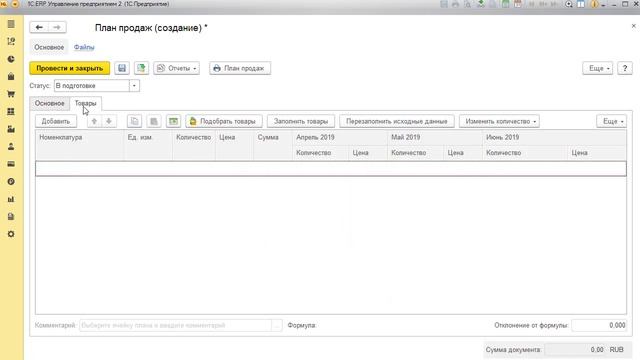Open the shopping bag section in sidebar
The image size is (640, 360).
(x=11, y=77)
